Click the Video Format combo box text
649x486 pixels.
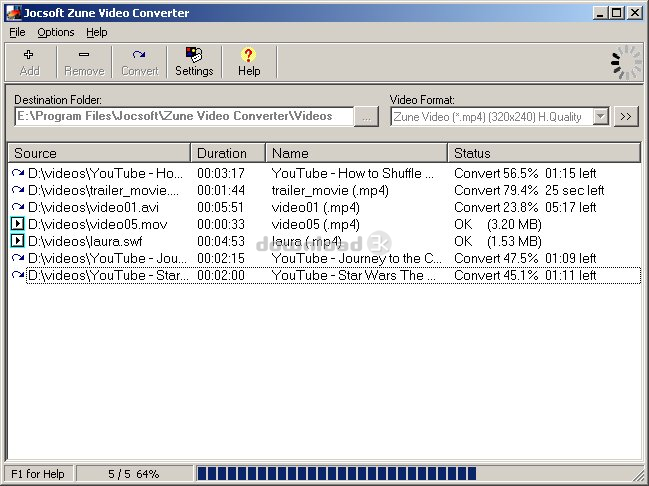point(487,117)
